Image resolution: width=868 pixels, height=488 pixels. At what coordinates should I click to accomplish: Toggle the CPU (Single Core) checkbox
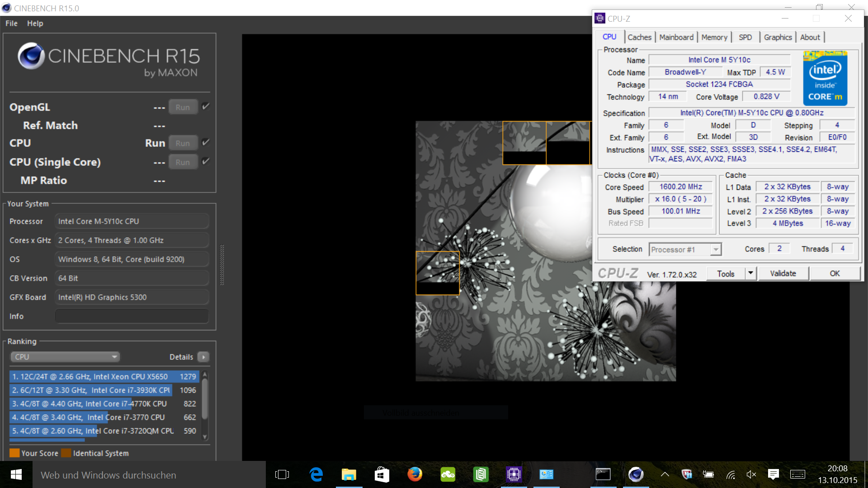tap(206, 161)
